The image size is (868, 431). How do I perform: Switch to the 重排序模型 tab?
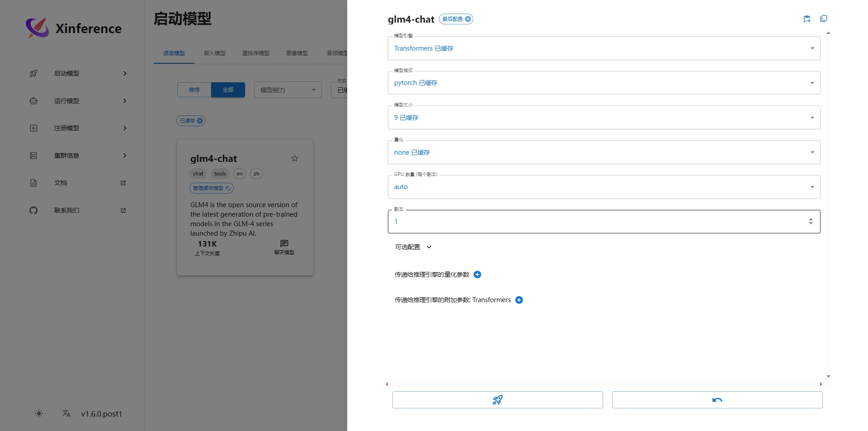pyautogui.click(x=256, y=53)
